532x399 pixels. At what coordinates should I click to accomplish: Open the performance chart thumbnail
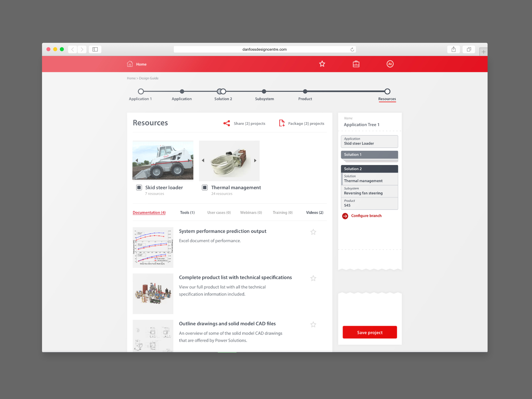pyautogui.click(x=153, y=248)
